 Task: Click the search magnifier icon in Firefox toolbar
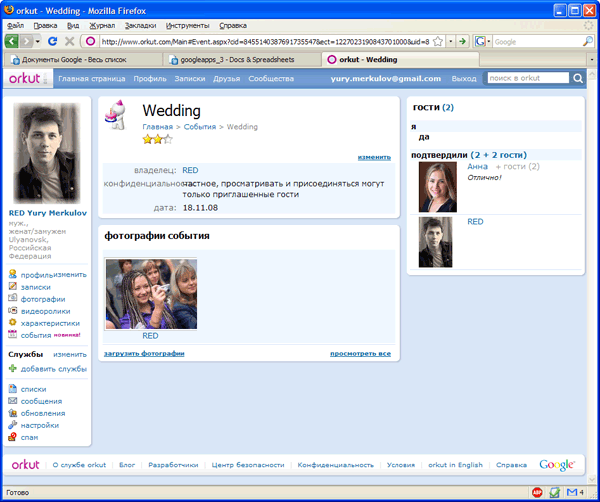click(587, 41)
